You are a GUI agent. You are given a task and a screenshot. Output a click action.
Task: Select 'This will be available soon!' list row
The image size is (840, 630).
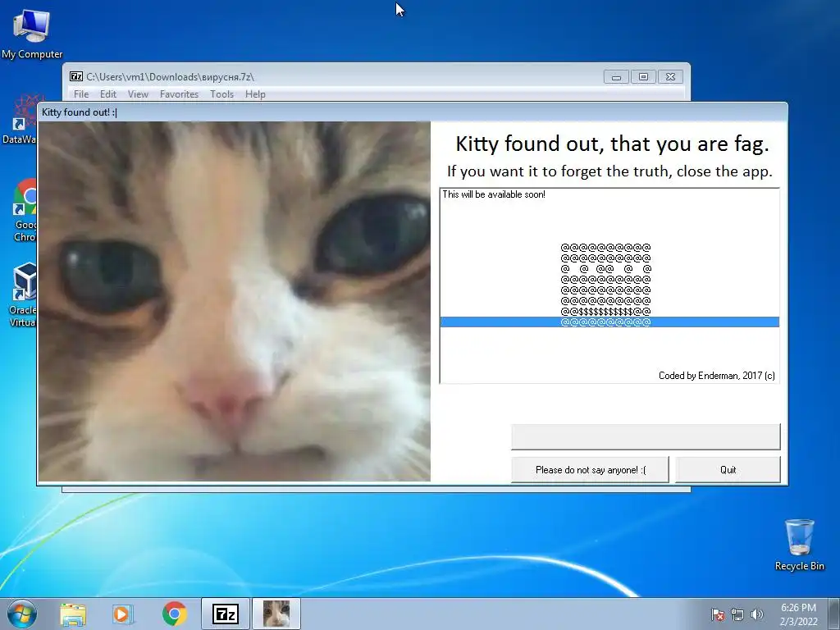tap(609, 194)
